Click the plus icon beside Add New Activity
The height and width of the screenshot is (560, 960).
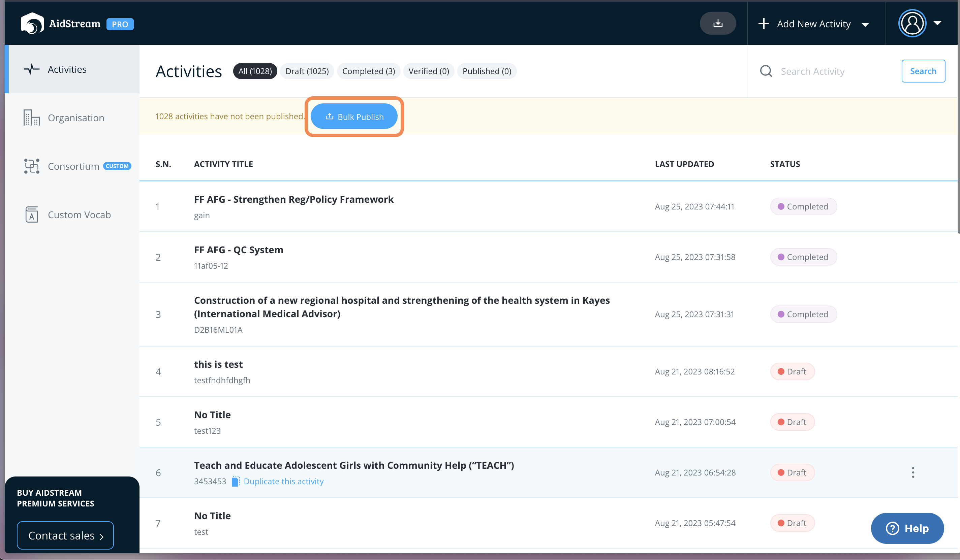pos(764,24)
